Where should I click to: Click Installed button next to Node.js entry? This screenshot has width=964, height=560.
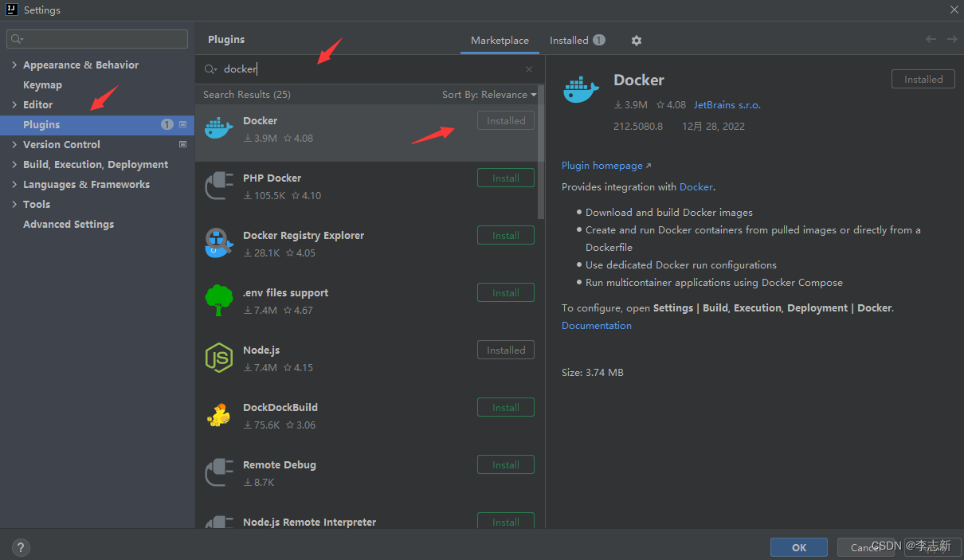[x=506, y=350]
